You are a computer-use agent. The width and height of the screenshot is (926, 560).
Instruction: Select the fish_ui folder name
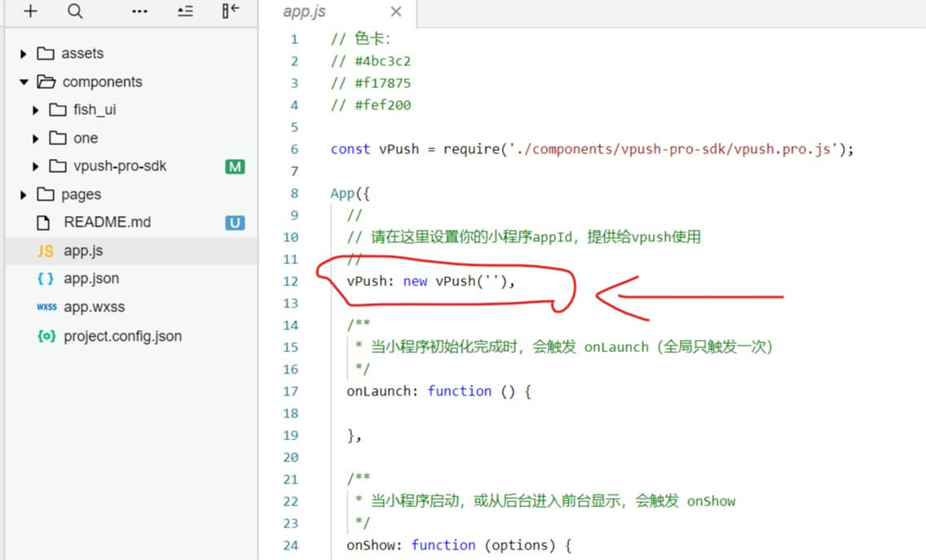pyautogui.click(x=95, y=110)
